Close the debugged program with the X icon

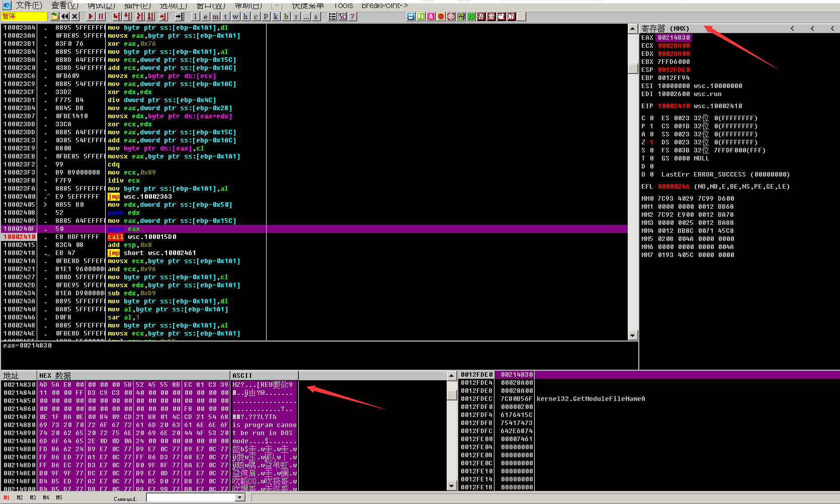click(74, 17)
